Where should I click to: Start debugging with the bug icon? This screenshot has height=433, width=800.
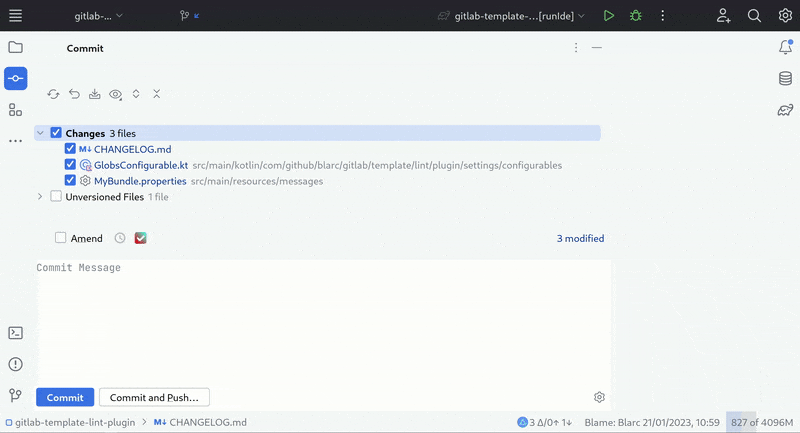(x=635, y=16)
